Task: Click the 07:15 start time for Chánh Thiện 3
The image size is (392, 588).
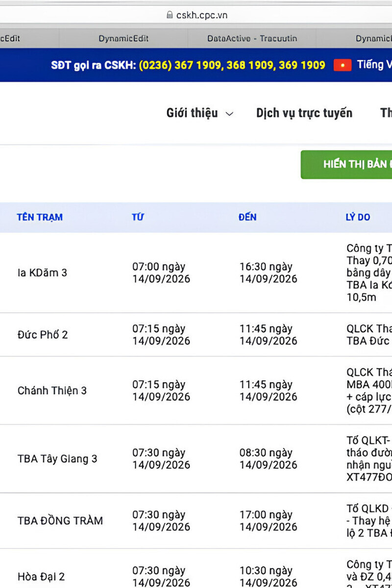Action: (x=161, y=391)
